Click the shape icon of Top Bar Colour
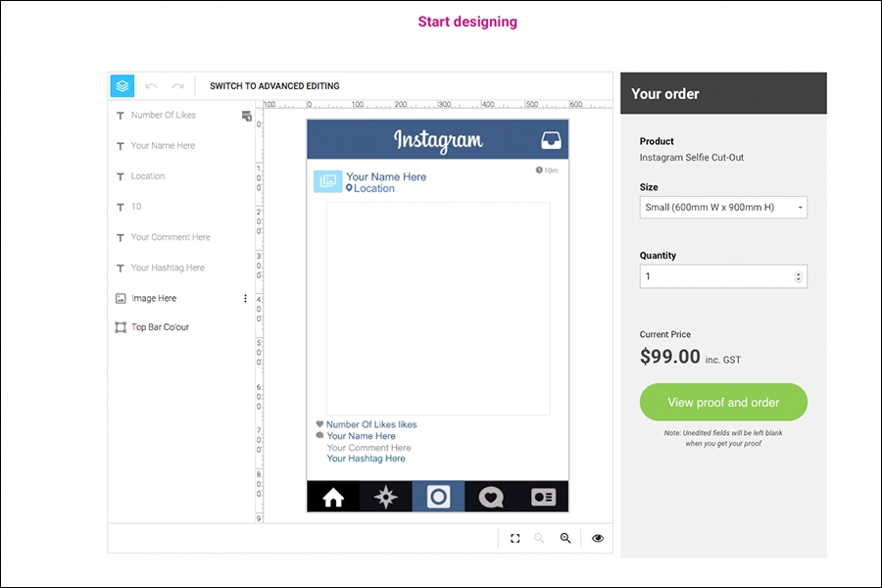 tap(121, 327)
